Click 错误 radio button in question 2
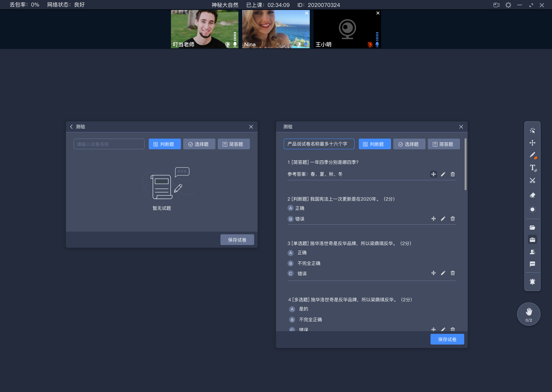The width and height of the screenshot is (552, 392). 290,219
